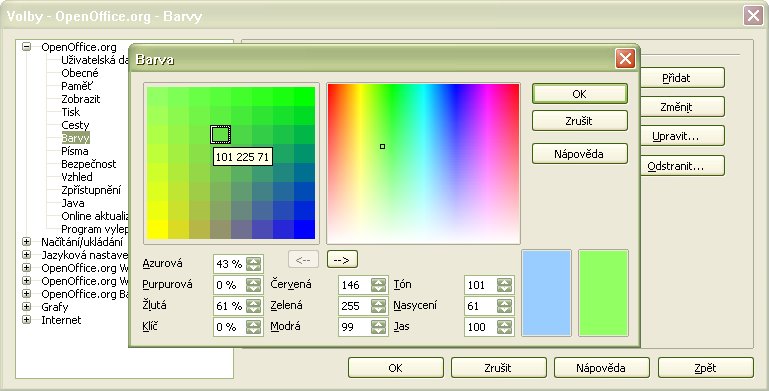Adjust the Tón value spinner arrows
Screen dimensions: 769x391
pyautogui.click(x=504, y=285)
